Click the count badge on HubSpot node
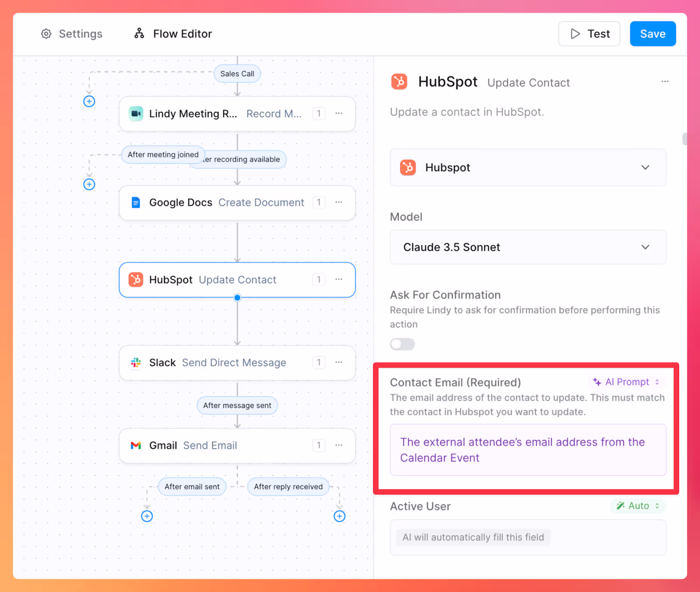Screen dimensions: 700x592 [318, 280]
